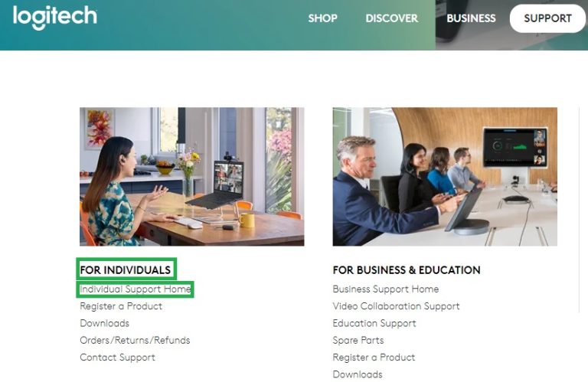Open the Spare Parts link

coord(358,340)
